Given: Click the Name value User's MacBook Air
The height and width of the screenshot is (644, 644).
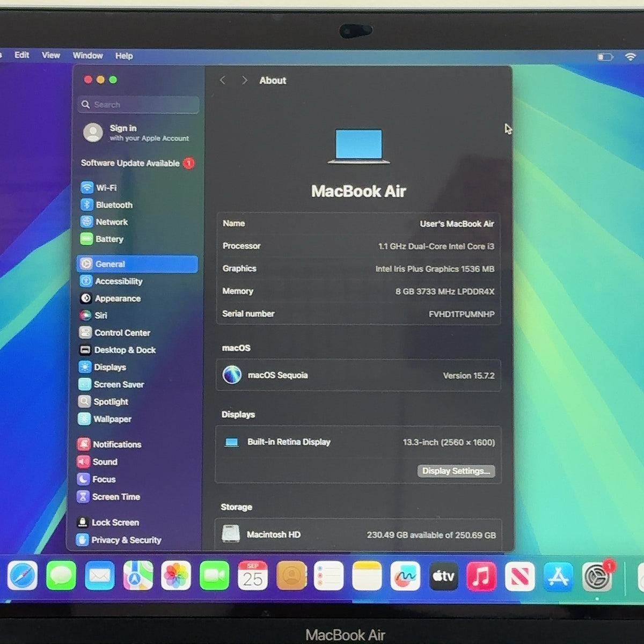Looking at the screenshot, I should (x=457, y=224).
